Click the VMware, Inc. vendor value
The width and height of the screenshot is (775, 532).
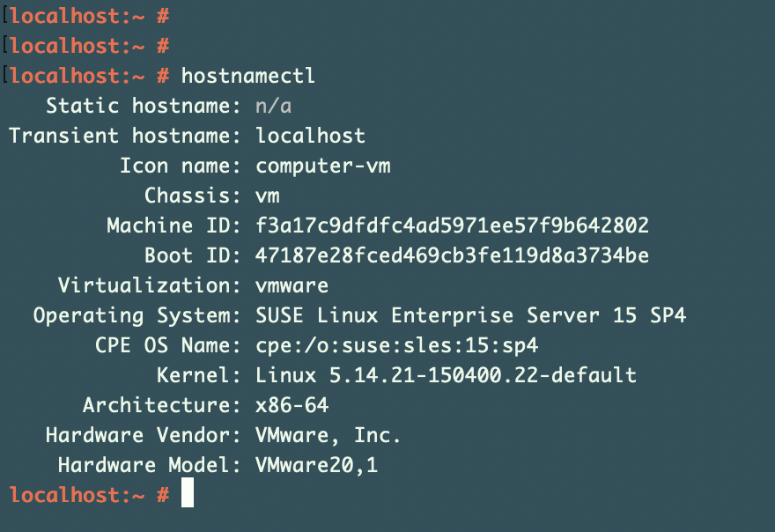328,436
